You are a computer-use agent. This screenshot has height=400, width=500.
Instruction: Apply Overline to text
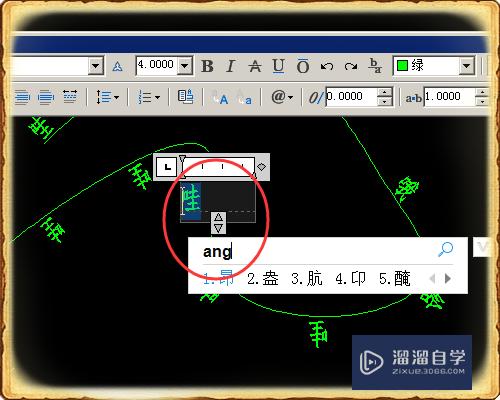303,66
